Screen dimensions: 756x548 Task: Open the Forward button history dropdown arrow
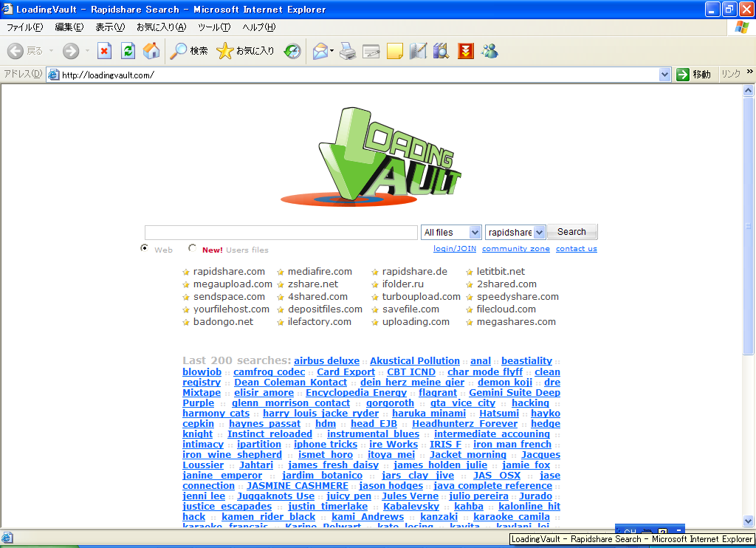pyautogui.click(x=87, y=51)
